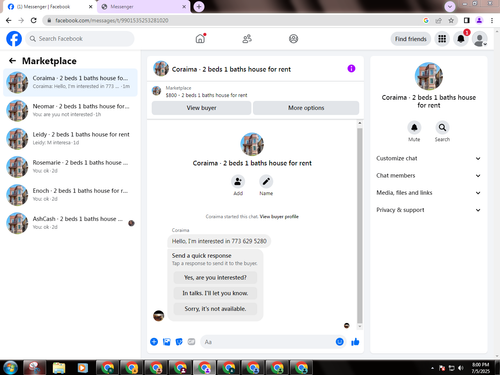
Task: Expand the Privacy & support section
Action: [429, 210]
